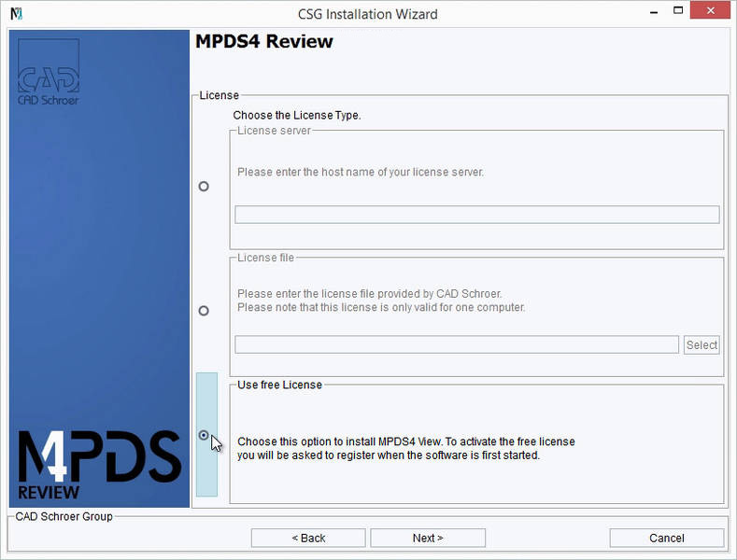Cancel the installation wizard
Viewport: 737px width, 560px height.
click(x=667, y=538)
